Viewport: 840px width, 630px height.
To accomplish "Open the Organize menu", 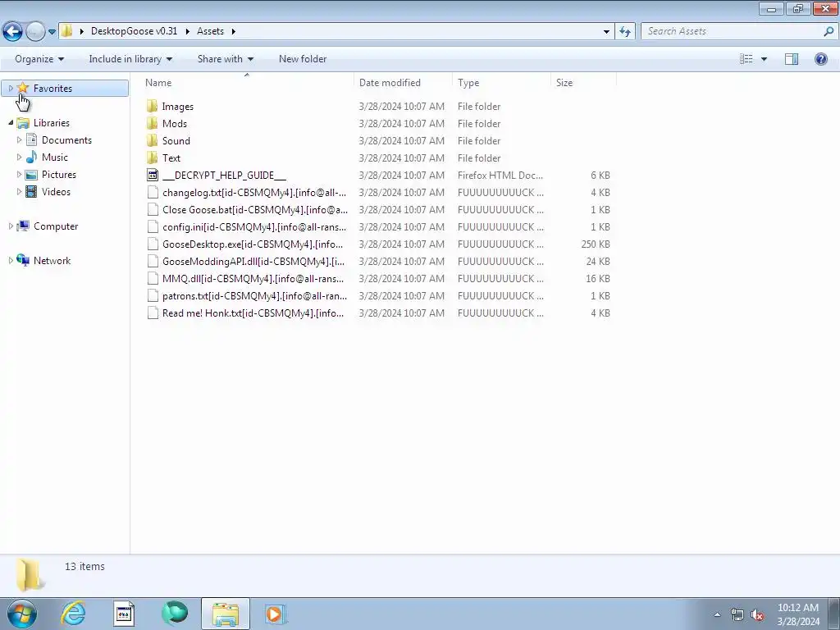I will click(x=39, y=59).
